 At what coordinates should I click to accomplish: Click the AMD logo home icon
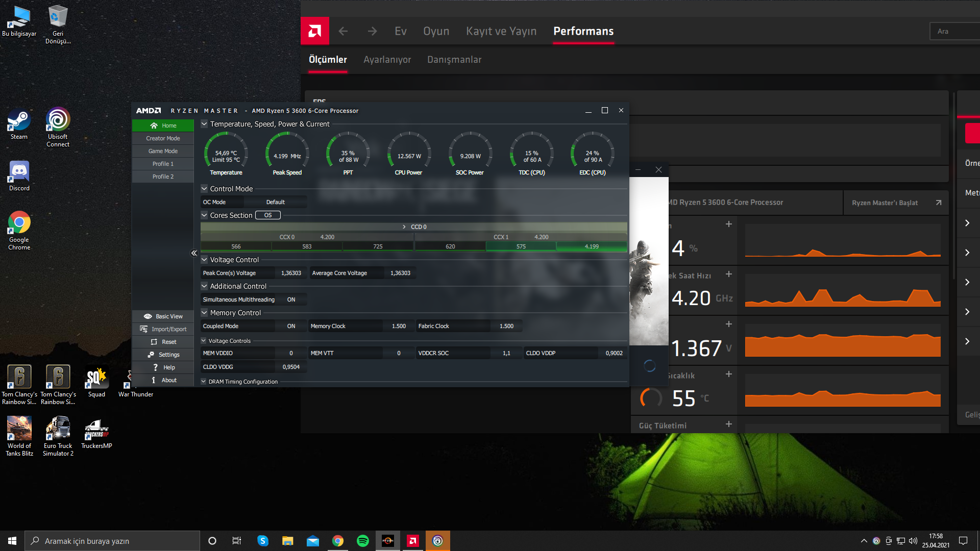tap(314, 31)
